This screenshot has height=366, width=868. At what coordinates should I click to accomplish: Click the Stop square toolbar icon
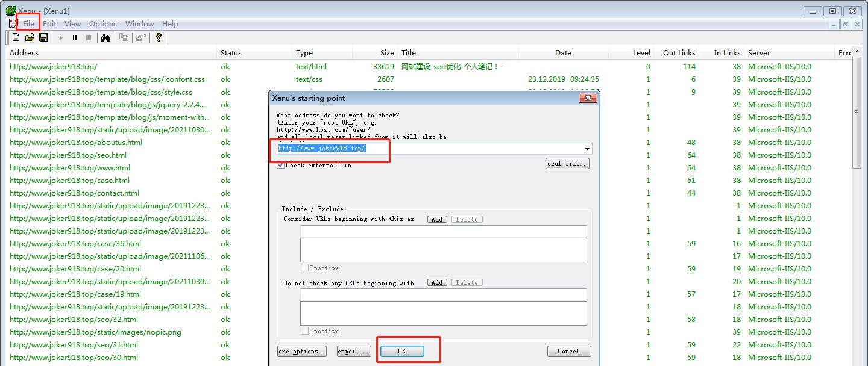[89, 37]
